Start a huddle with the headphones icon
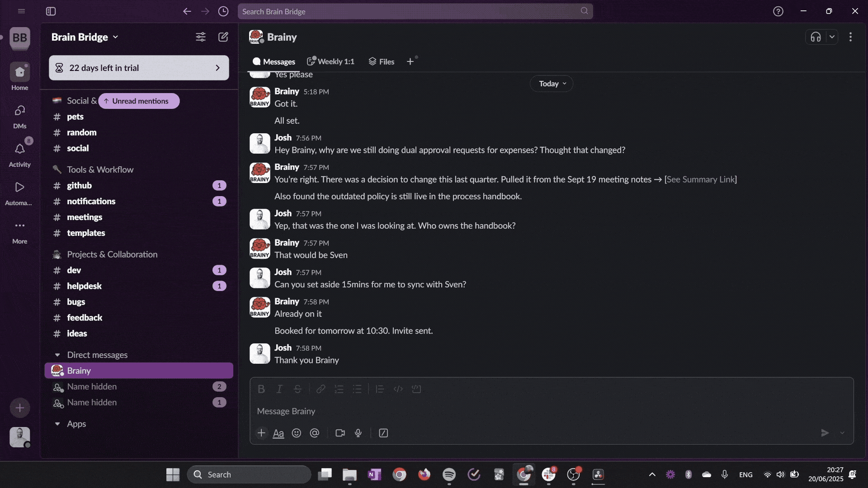The height and width of the screenshot is (488, 868). point(816,37)
